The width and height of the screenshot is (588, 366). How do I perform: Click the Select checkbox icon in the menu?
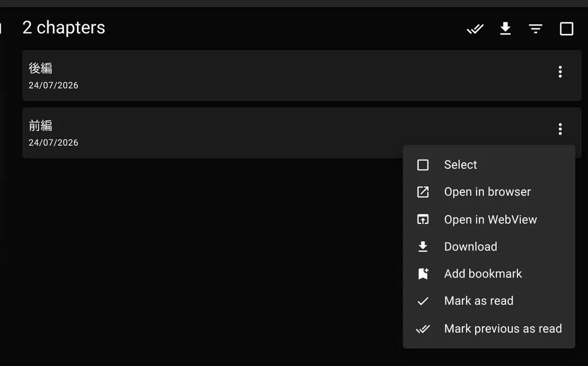[423, 165]
